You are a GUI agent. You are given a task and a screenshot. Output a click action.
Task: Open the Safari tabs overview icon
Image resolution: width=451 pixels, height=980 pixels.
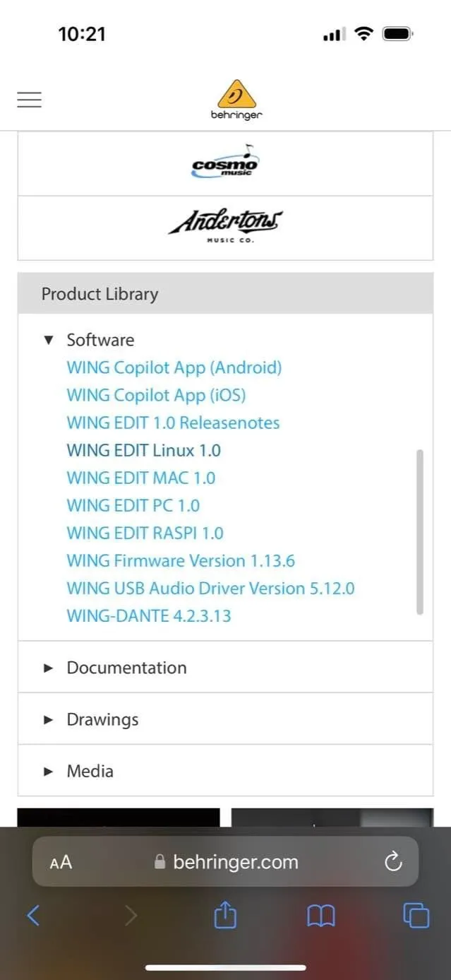point(416,916)
